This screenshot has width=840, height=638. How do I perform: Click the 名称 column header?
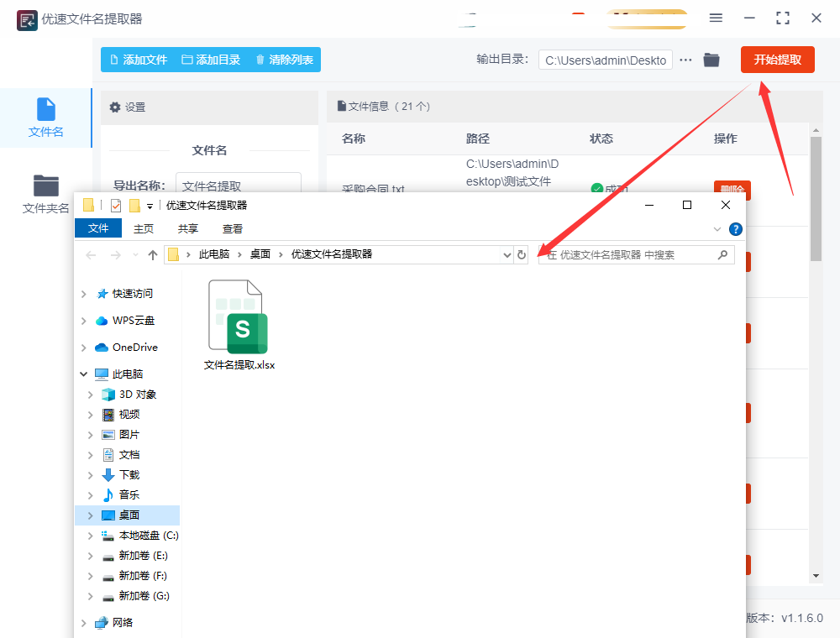(354, 139)
